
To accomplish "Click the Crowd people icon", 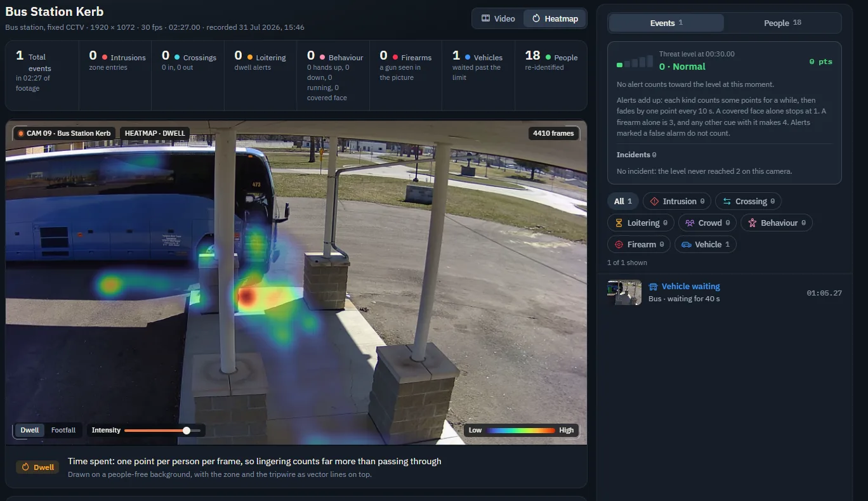I will click(690, 223).
